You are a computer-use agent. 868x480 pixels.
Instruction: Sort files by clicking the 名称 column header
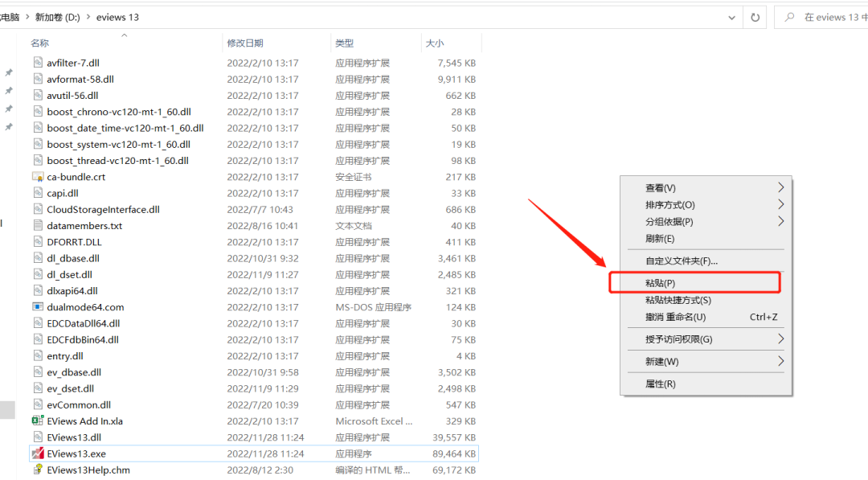tap(39, 43)
